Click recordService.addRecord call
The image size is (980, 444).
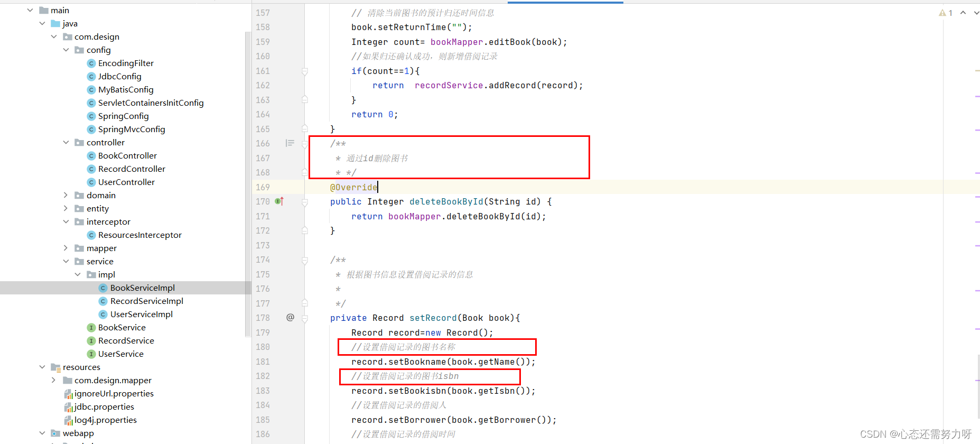tap(499, 85)
